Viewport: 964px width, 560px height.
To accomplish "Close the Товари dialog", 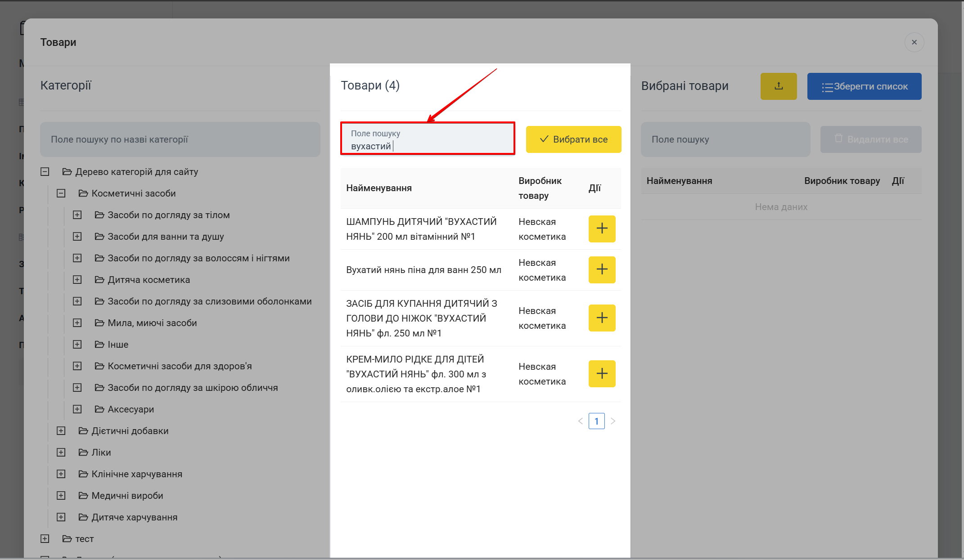I will tap(914, 42).
